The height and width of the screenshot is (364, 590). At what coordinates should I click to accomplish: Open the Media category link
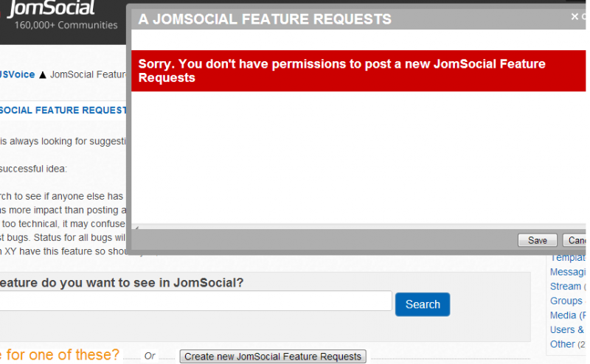point(568,315)
